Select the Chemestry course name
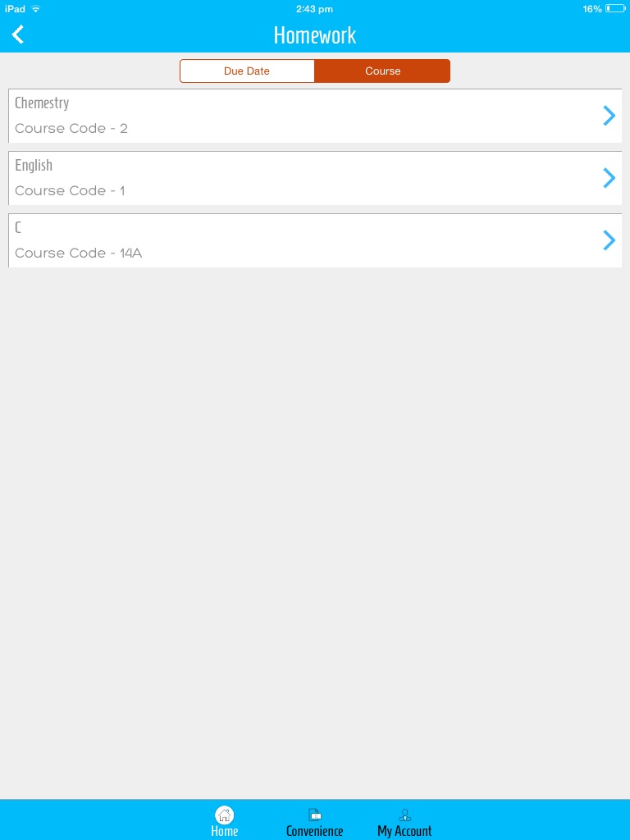Image resolution: width=630 pixels, height=840 pixels. [42, 103]
